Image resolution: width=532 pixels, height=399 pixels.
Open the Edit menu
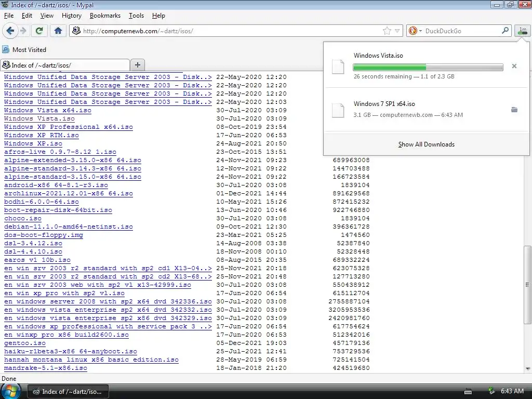pos(27,16)
